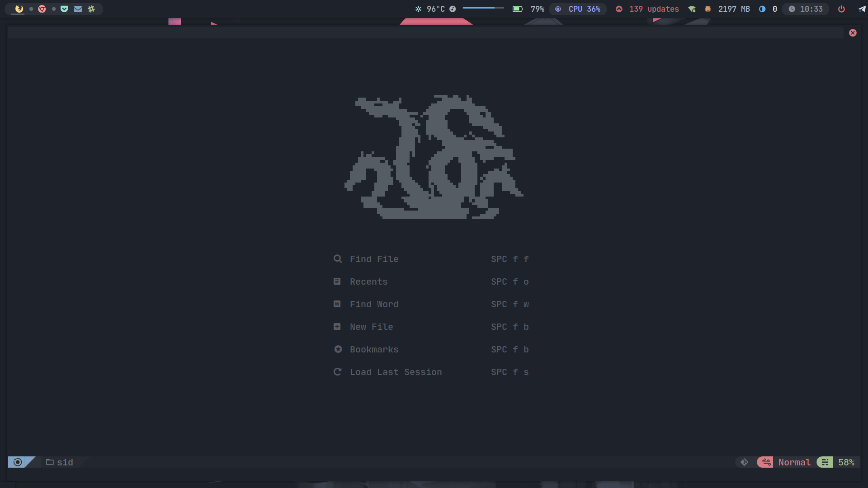Switch to the Chrome workspace icon

tap(42, 9)
